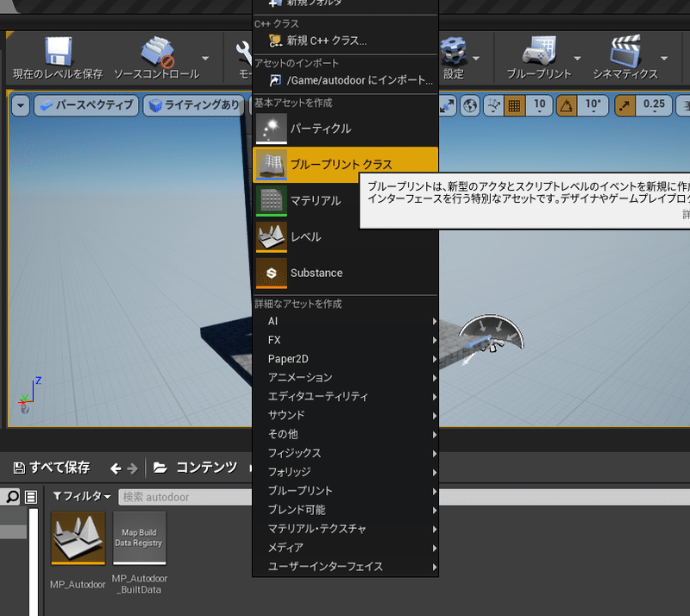690x616 pixels.
Task: Click the Save All button
Action: 52,468
